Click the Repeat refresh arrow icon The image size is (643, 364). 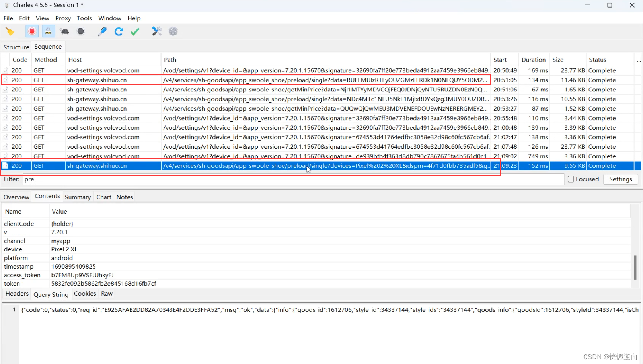[x=119, y=31]
